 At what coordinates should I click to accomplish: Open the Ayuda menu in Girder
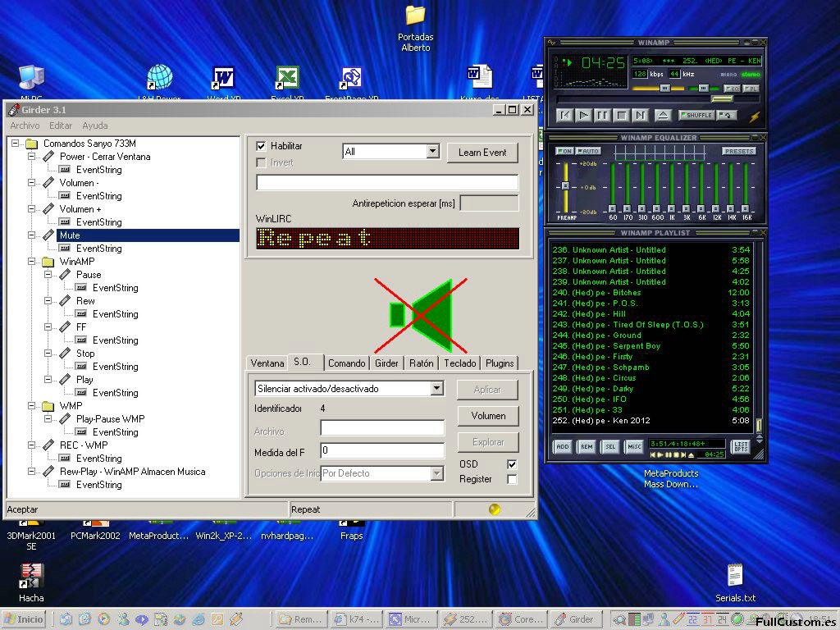[95, 126]
